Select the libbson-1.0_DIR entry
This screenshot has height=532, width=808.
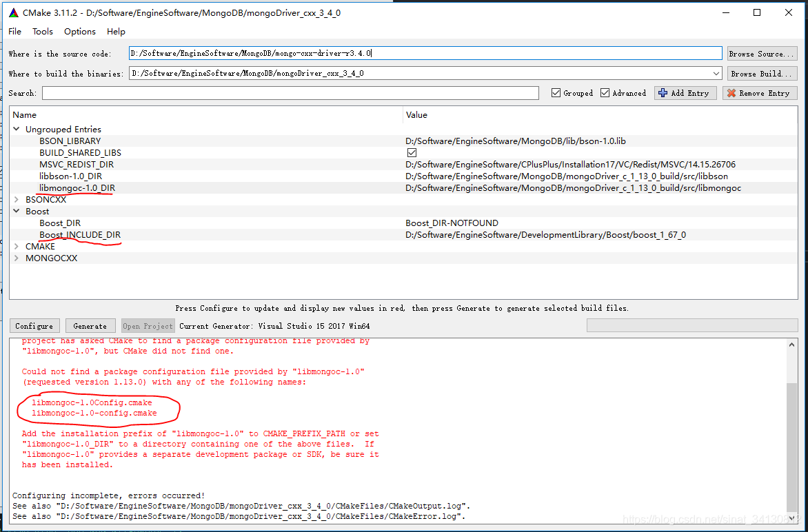point(70,176)
